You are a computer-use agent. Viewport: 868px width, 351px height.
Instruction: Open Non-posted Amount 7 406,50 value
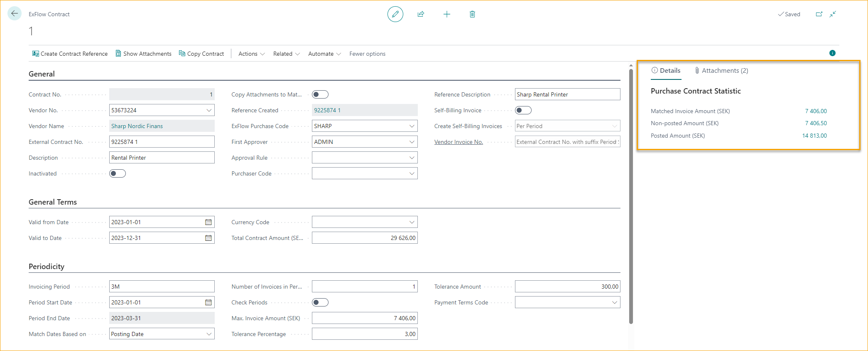(816, 123)
